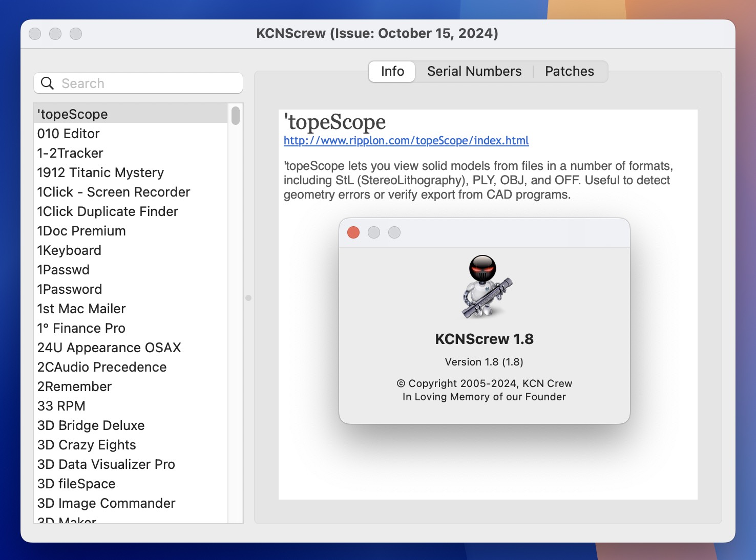Click the Copyright 2005-2024, KCN Crew line
This screenshot has width=756, height=560.
point(484,383)
